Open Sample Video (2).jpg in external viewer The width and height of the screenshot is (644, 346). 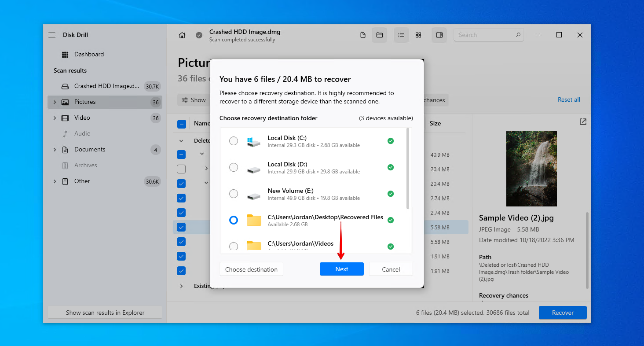pyautogui.click(x=582, y=121)
